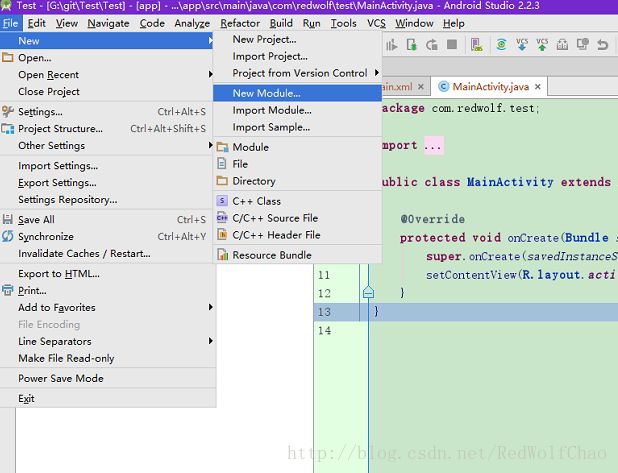
Task: Click the printer icon beside Print
Action: click(7, 291)
